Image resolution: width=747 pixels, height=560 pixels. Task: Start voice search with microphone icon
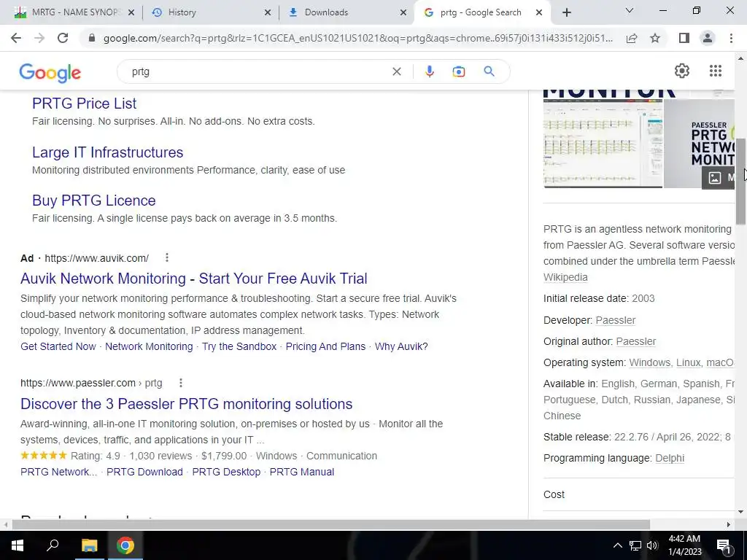point(429,71)
